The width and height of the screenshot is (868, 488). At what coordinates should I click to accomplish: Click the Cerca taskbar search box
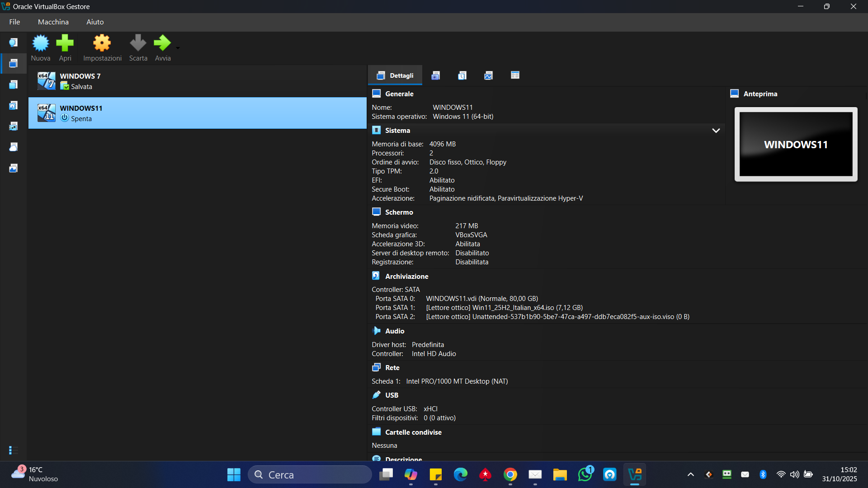coord(310,474)
